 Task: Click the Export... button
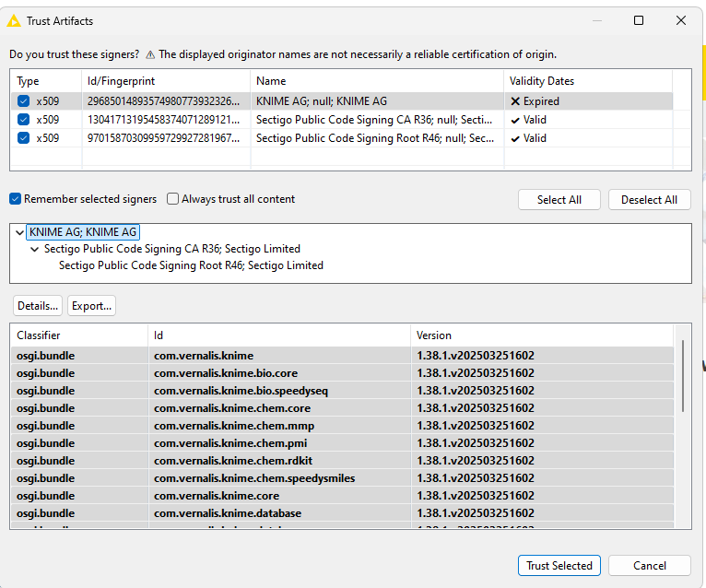coord(91,306)
